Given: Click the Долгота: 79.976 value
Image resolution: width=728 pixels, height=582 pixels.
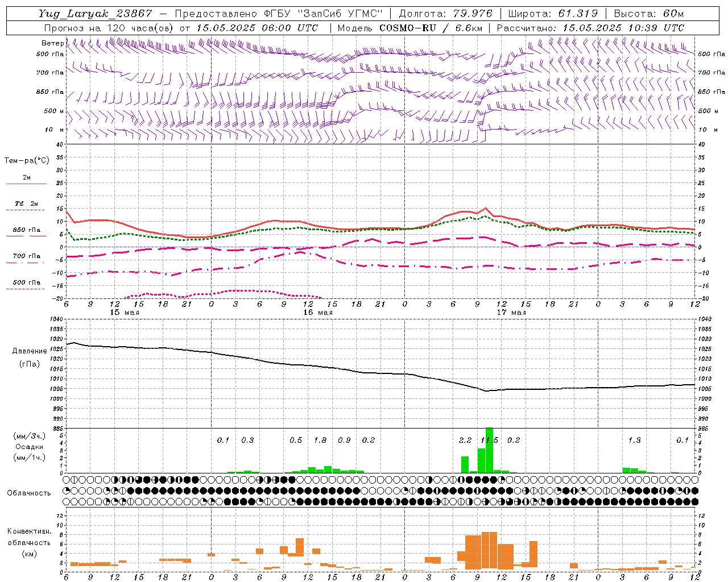Looking at the screenshot, I should (446, 14).
